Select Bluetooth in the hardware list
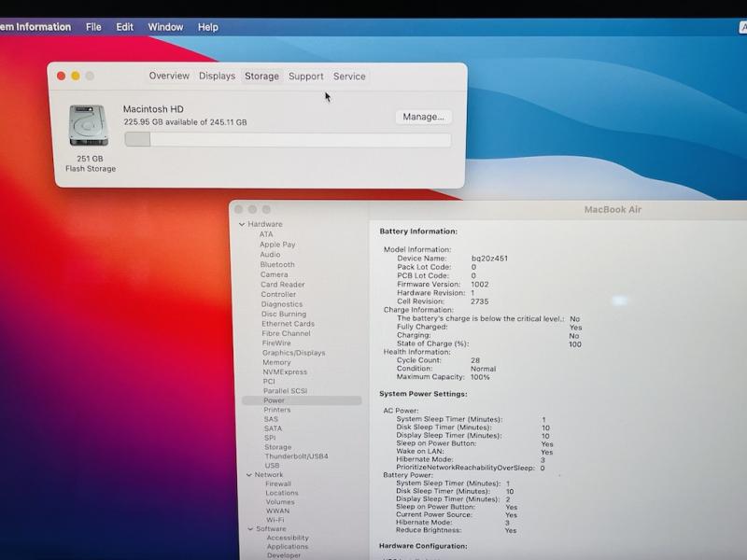The height and width of the screenshot is (560, 747). point(276,264)
